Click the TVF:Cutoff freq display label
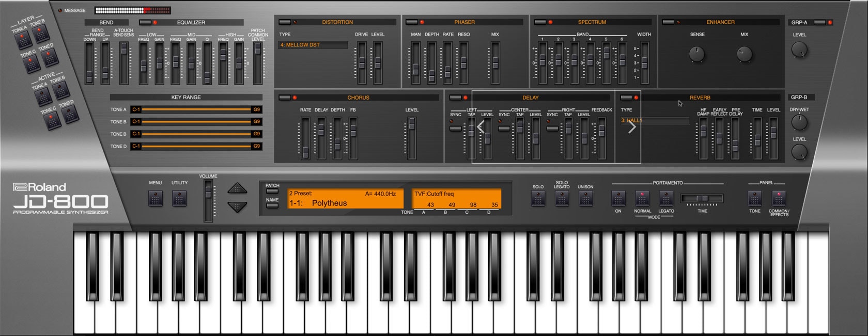This screenshot has width=868, height=336. (x=434, y=194)
